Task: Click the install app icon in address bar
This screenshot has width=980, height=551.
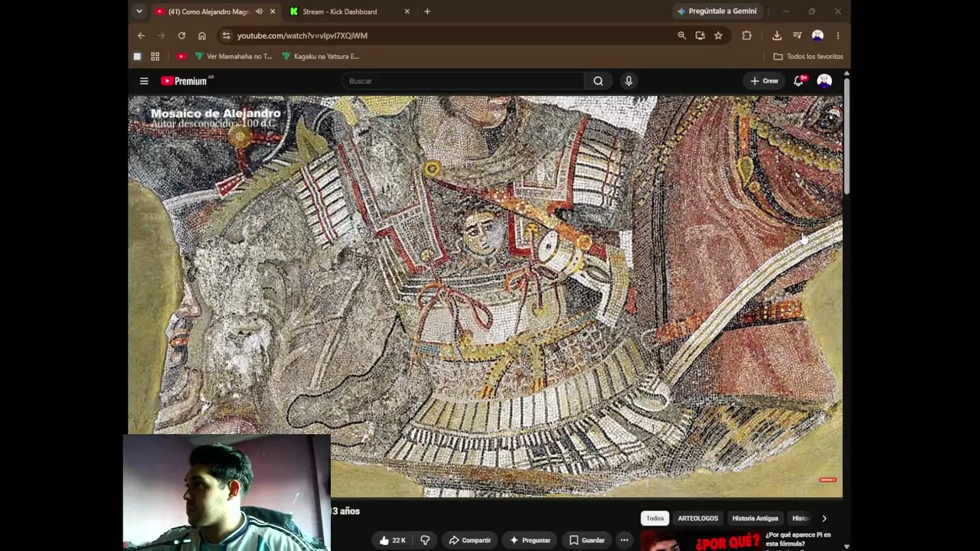Action: (x=700, y=35)
